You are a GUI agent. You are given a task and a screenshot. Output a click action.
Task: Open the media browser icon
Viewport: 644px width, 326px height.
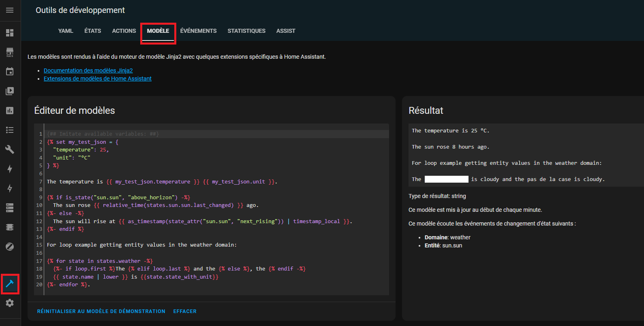(x=10, y=91)
